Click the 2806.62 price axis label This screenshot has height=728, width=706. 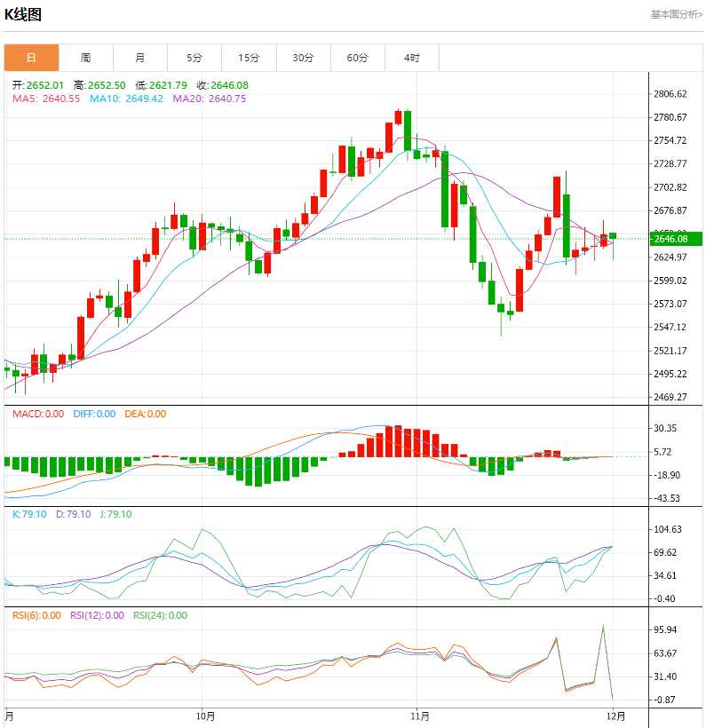(670, 94)
